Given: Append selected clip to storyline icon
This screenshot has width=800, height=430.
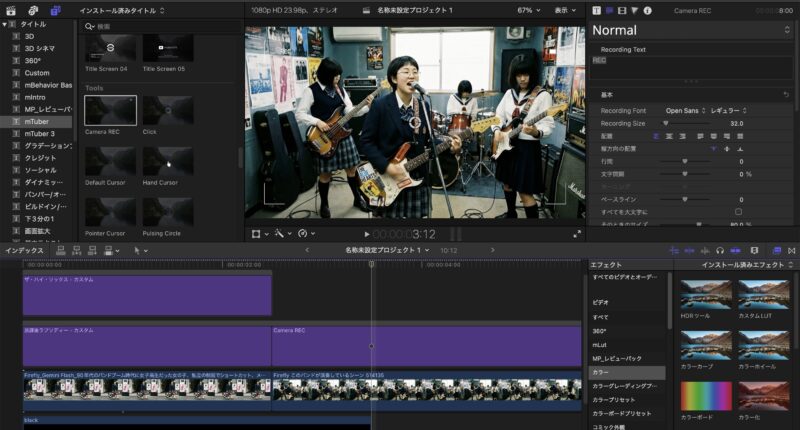Looking at the screenshot, I should click(92, 250).
